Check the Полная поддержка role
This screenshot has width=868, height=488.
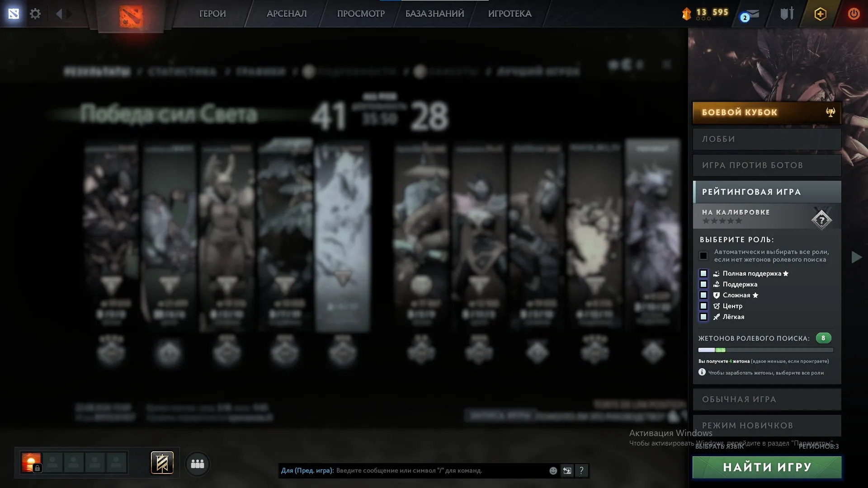click(x=703, y=273)
